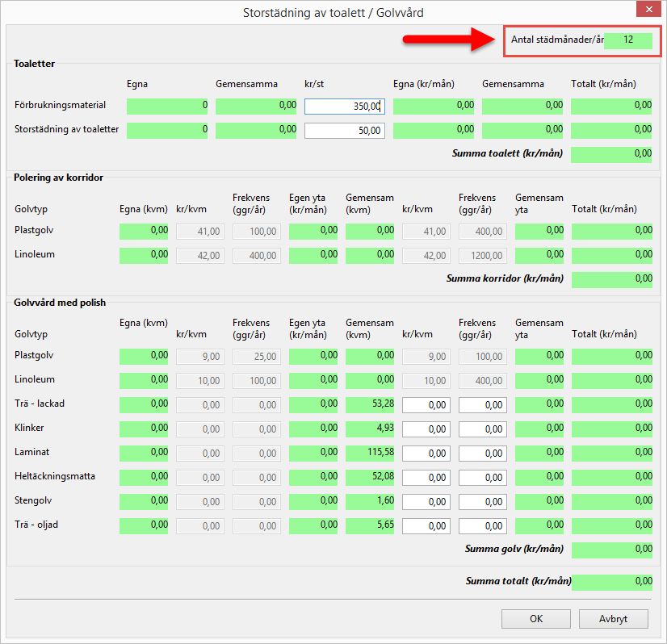Edit the white kr/kvm field for Trä - lackad
This screenshot has width=667, height=644.
426,404
